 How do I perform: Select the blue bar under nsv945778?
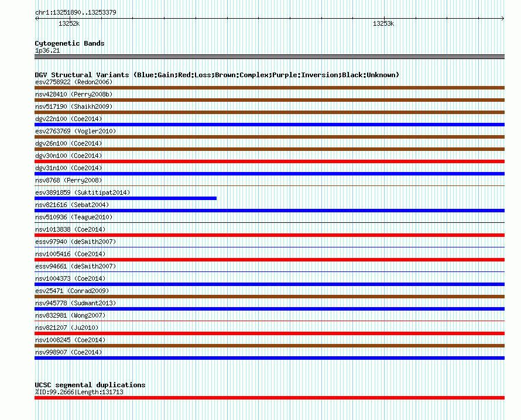pos(269,309)
